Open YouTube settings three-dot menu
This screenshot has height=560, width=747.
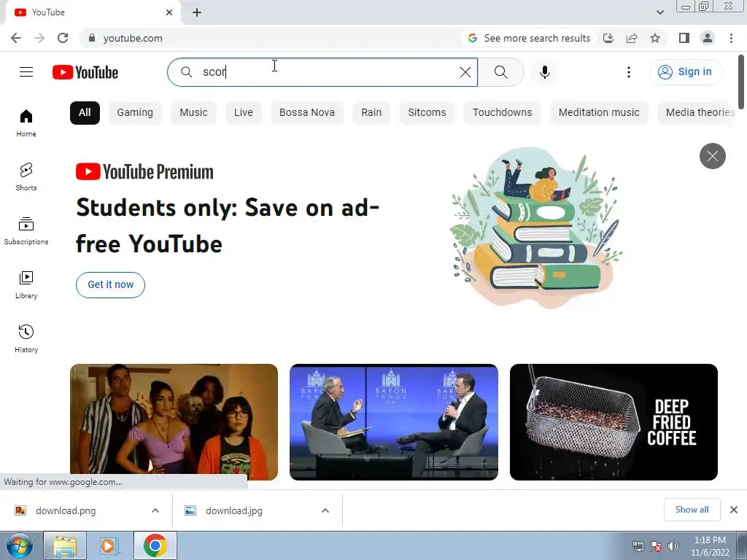coord(629,72)
